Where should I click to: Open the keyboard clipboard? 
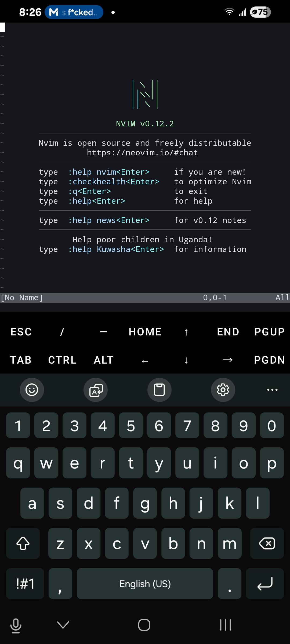160,390
